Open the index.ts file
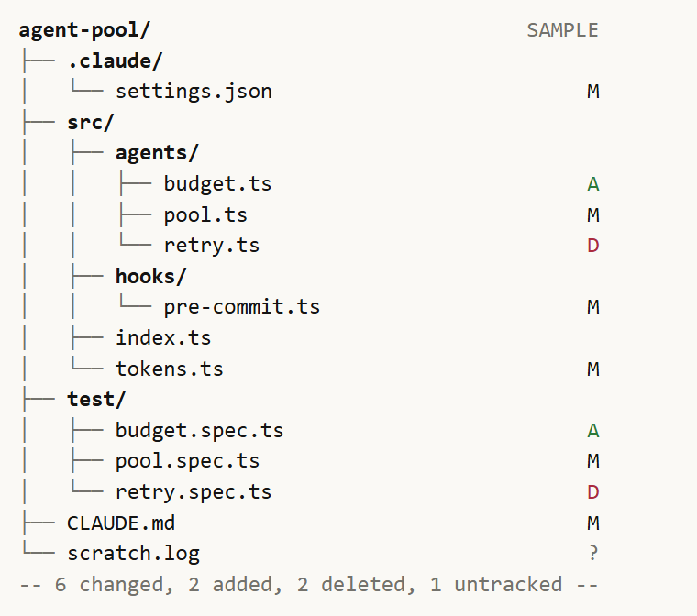697x616 pixels. tap(163, 337)
